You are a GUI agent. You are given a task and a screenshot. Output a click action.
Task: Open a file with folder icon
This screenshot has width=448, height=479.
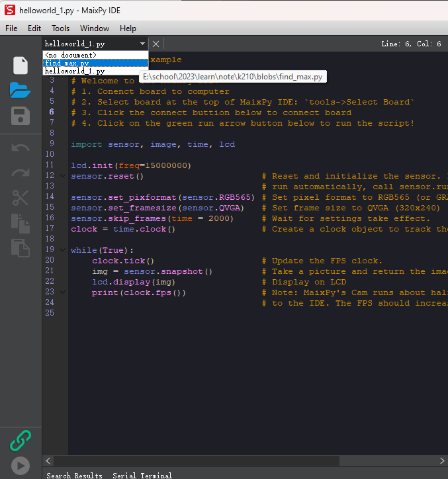(x=20, y=90)
